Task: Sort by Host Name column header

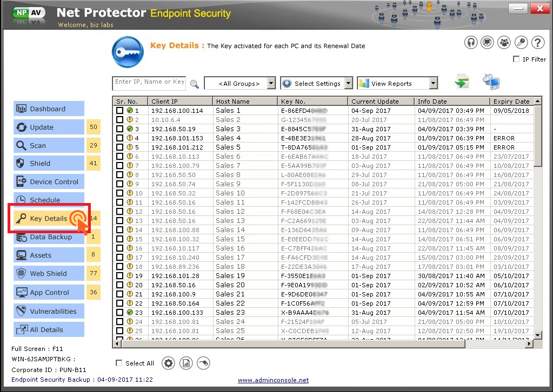Action: click(245, 102)
